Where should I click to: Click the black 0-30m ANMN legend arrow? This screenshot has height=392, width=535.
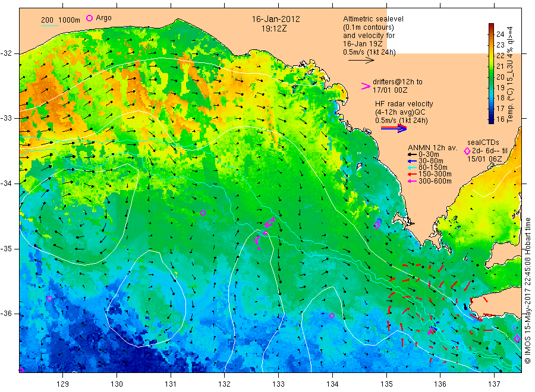click(x=412, y=154)
